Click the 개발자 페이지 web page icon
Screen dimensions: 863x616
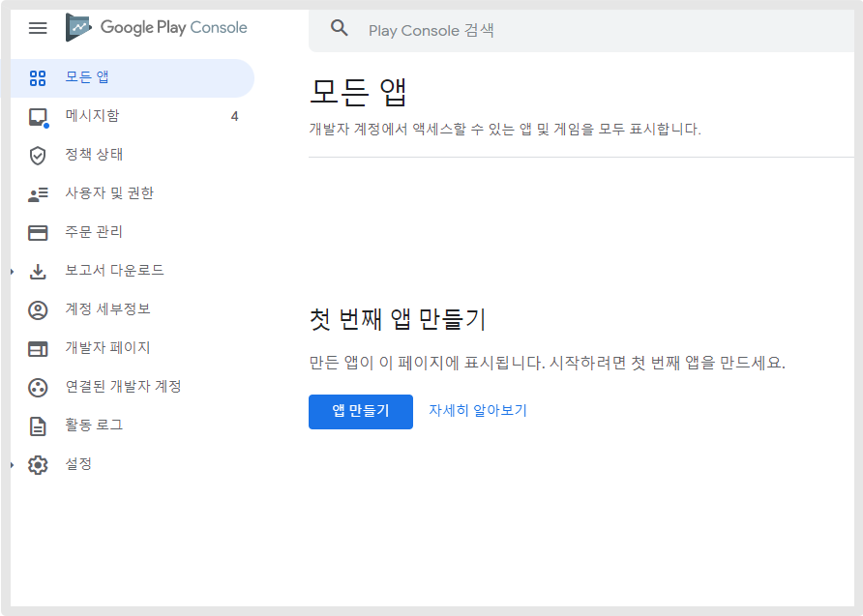pos(38,348)
